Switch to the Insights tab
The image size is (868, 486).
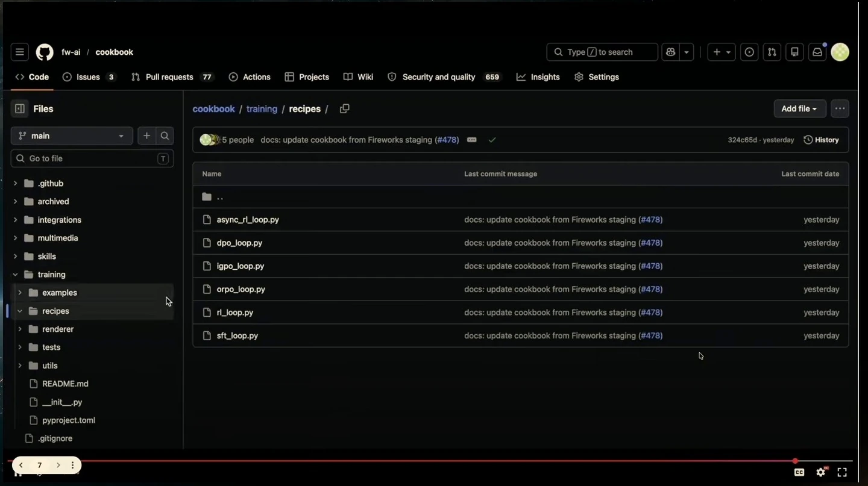pos(538,77)
